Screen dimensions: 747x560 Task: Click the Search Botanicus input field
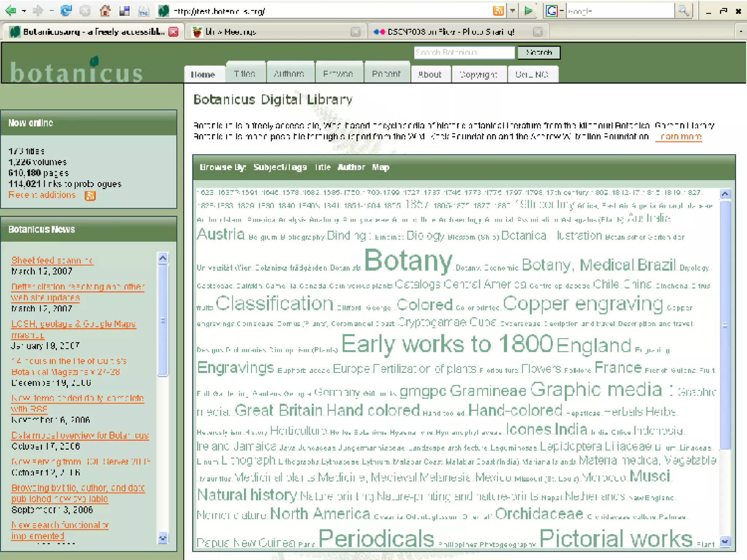(x=464, y=52)
